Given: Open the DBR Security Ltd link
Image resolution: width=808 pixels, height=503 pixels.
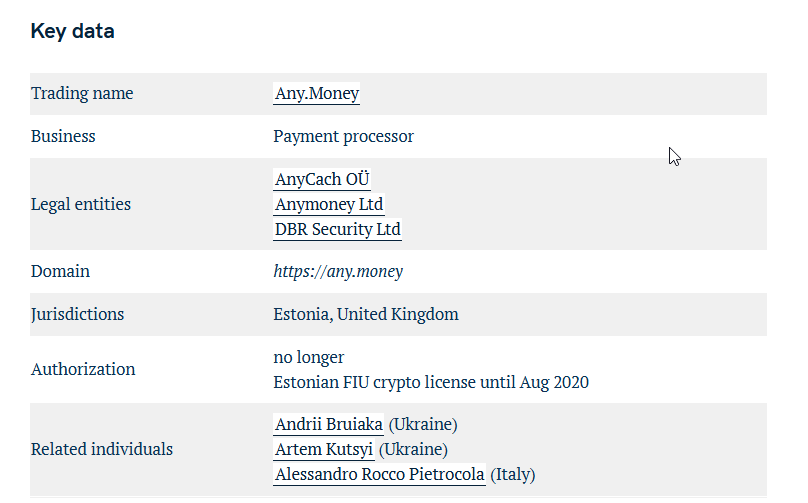Looking at the screenshot, I should click(x=338, y=229).
